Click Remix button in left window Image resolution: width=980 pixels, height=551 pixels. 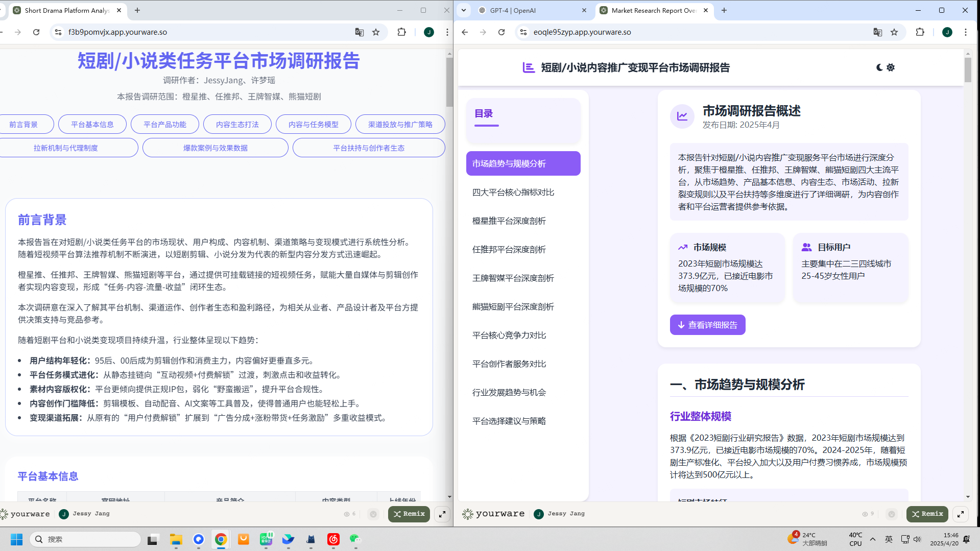409,514
